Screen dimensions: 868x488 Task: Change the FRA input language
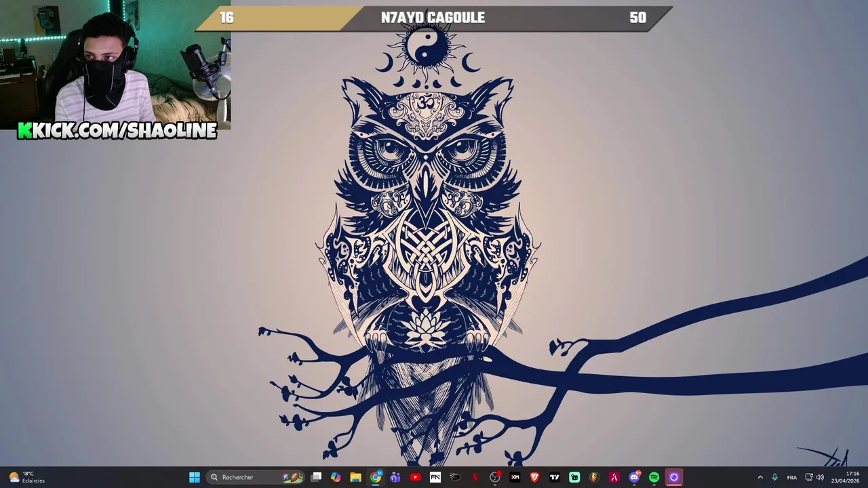click(x=792, y=477)
